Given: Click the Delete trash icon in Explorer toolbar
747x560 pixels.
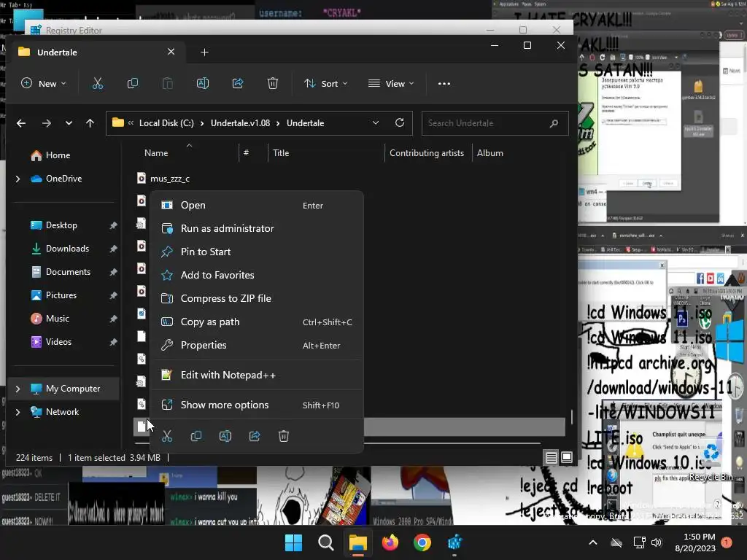Looking at the screenshot, I should pyautogui.click(x=273, y=84).
